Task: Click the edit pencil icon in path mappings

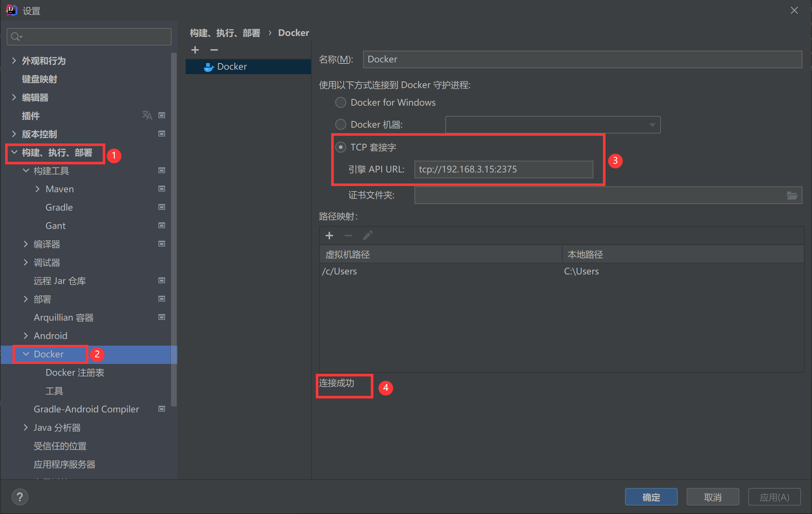Action: 367,236
